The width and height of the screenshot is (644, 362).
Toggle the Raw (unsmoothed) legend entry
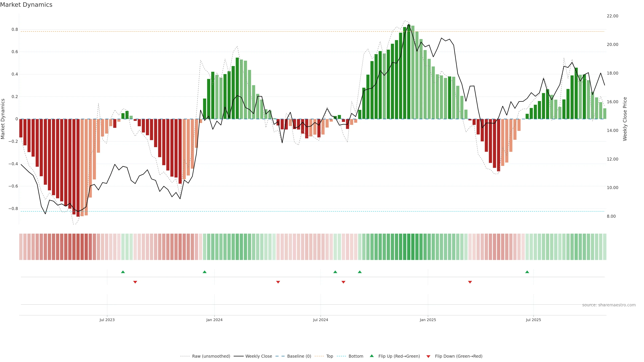(211, 356)
